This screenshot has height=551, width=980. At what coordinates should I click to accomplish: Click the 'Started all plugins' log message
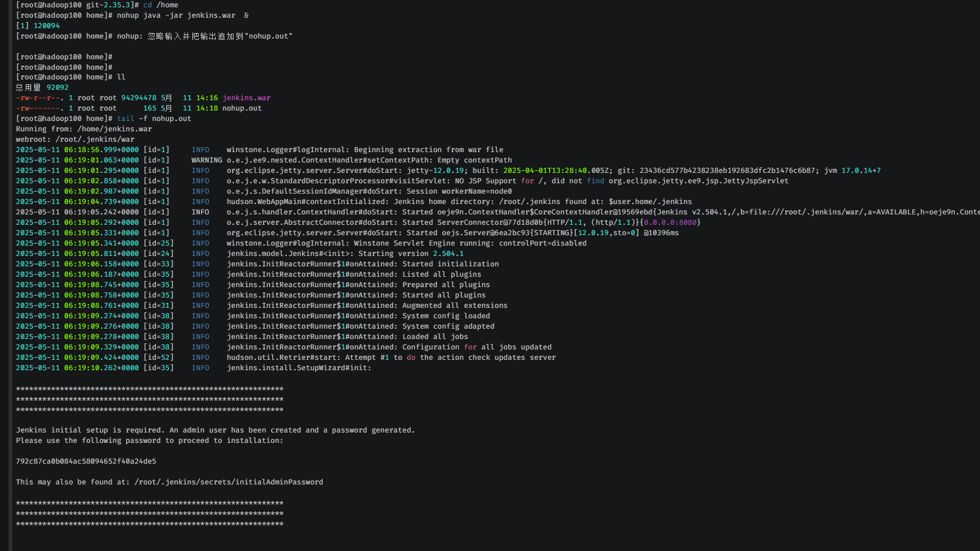(444, 295)
